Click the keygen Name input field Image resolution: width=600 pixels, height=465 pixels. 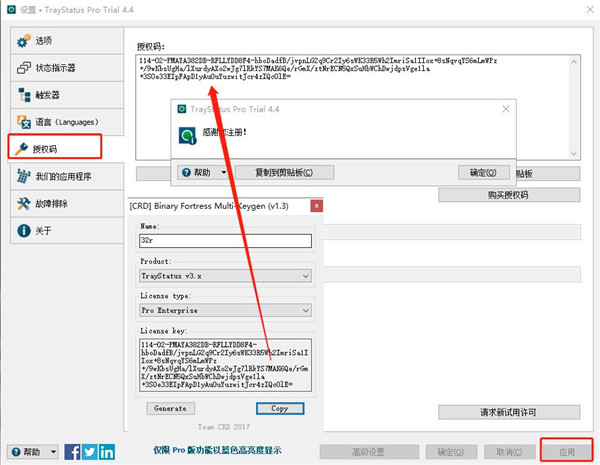coord(225,241)
